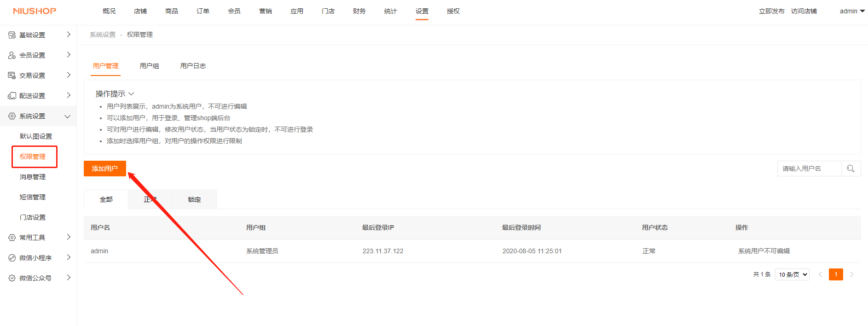868x326 pixels.
Task: Collapse 系统设置 chevron
Action: click(x=68, y=116)
